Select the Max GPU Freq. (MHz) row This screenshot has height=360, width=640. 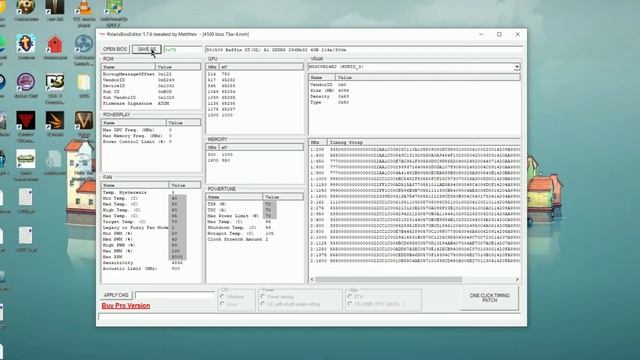click(x=151, y=130)
